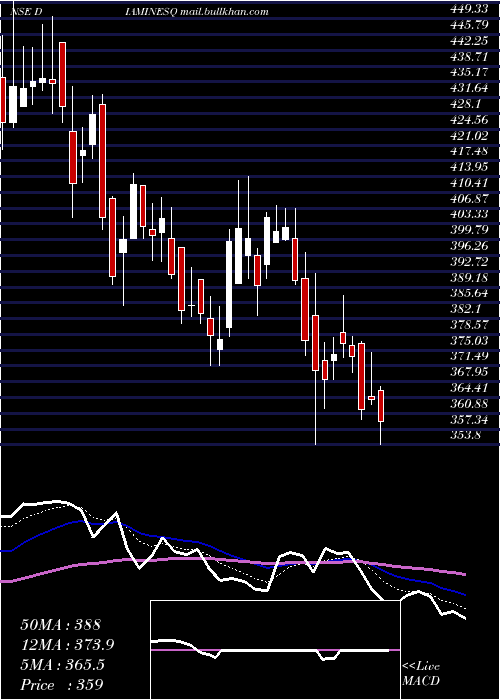
Task: Click the 445.79 price axis label
Action: (471, 24)
